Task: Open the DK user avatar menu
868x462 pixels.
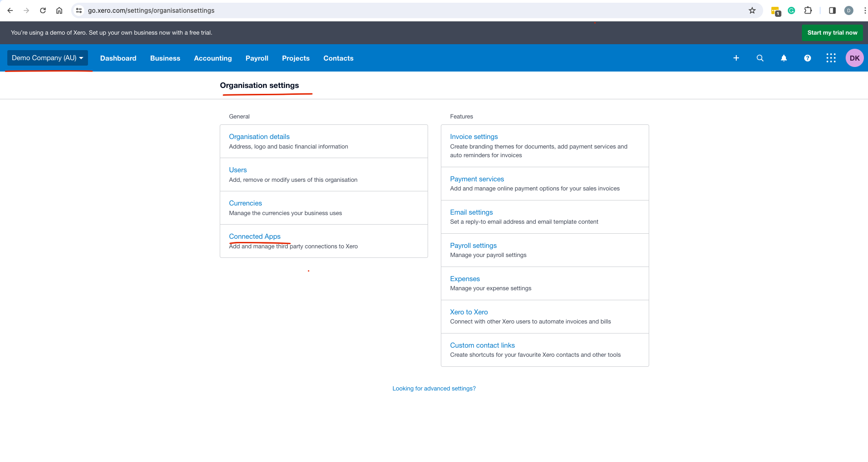Action: (855, 58)
